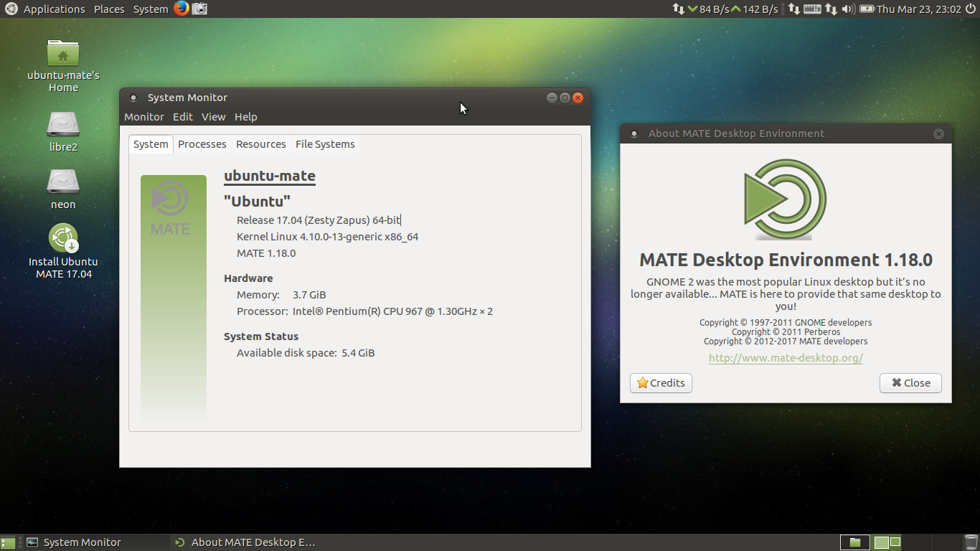This screenshot has height=551, width=980.
Task: Click the network arrows icon beside 84 B/s
Action: point(678,9)
